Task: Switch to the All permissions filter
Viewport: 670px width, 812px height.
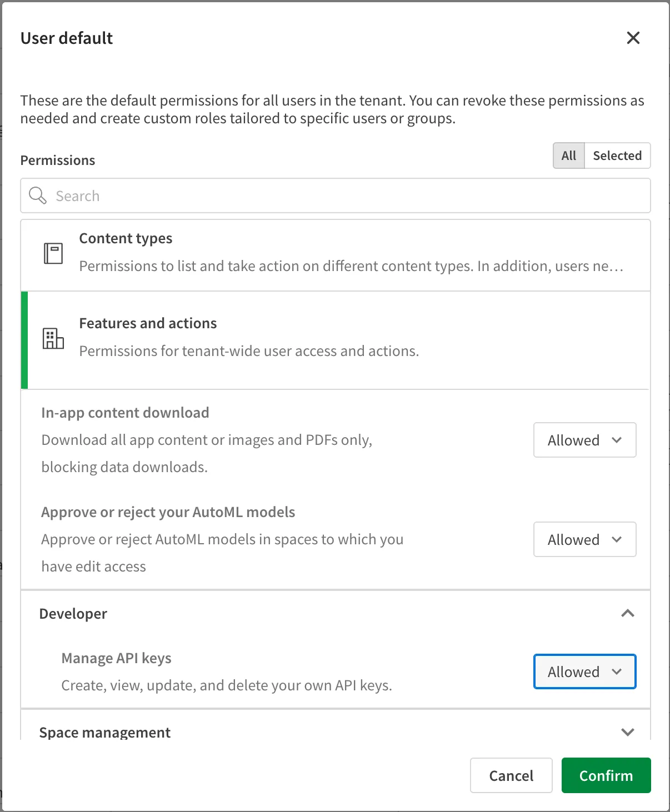Action: (x=568, y=156)
